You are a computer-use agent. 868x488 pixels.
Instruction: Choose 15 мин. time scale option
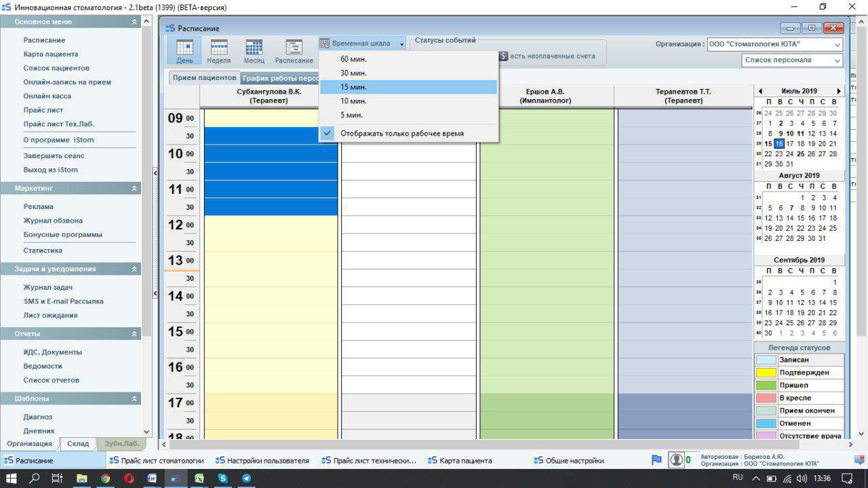point(354,87)
